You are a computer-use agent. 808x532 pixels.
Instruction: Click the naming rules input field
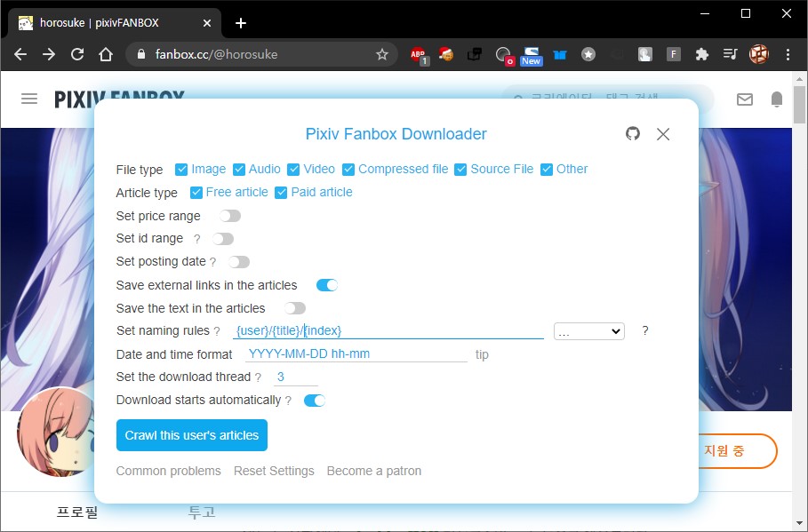coord(388,330)
